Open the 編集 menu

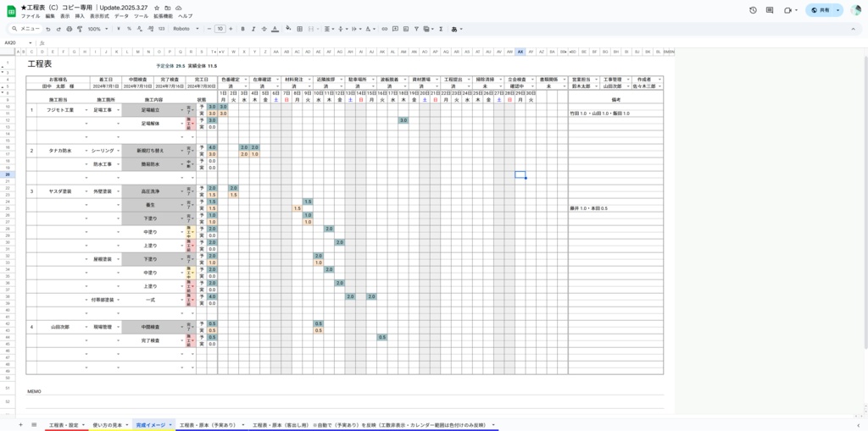pos(50,17)
